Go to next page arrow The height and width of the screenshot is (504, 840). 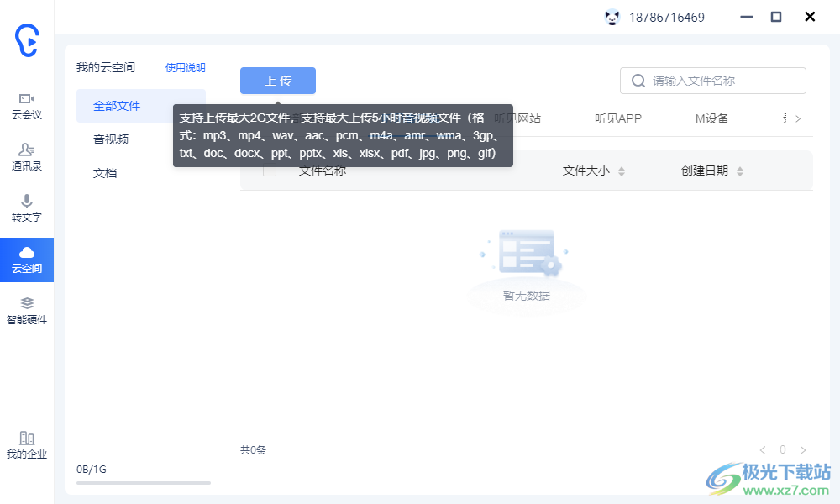[802, 450]
